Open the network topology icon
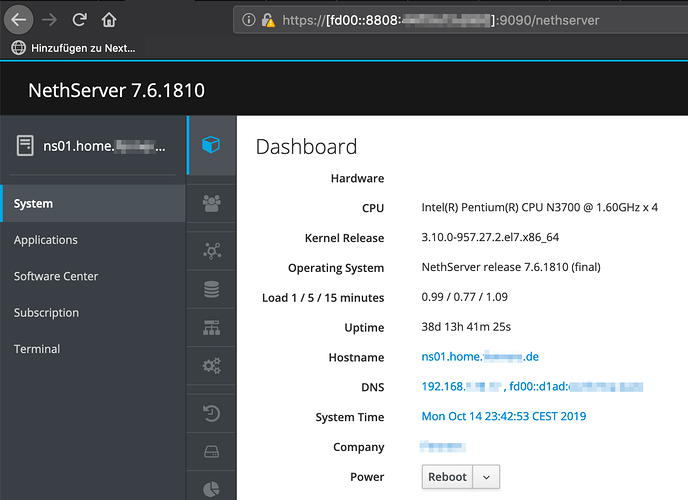The height and width of the screenshot is (500, 688). [x=211, y=327]
